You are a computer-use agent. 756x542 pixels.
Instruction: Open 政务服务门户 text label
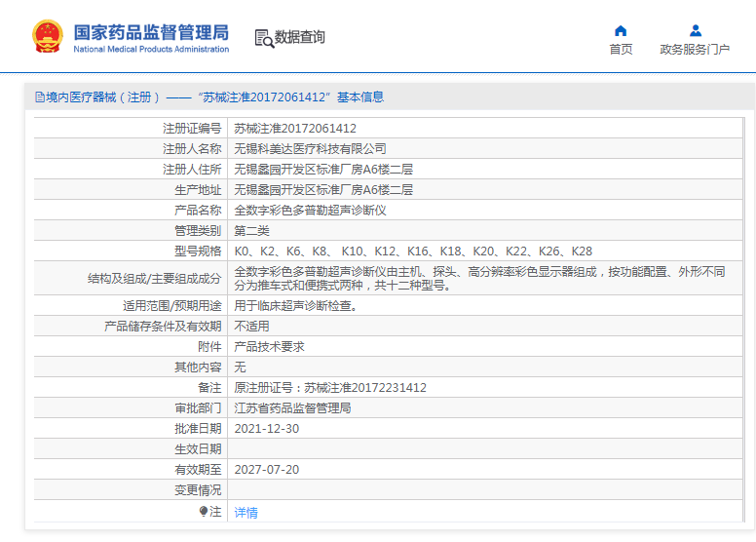pyautogui.click(x=695, y=50)
